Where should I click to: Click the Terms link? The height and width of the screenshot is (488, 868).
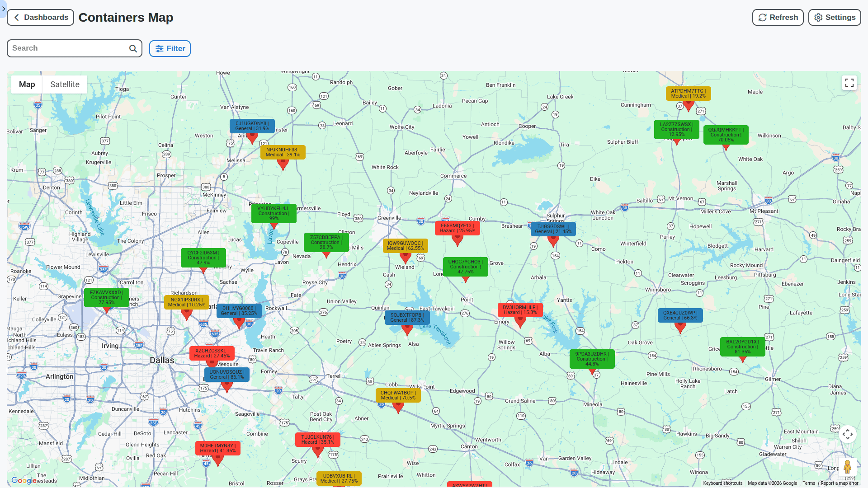(809, 483)
